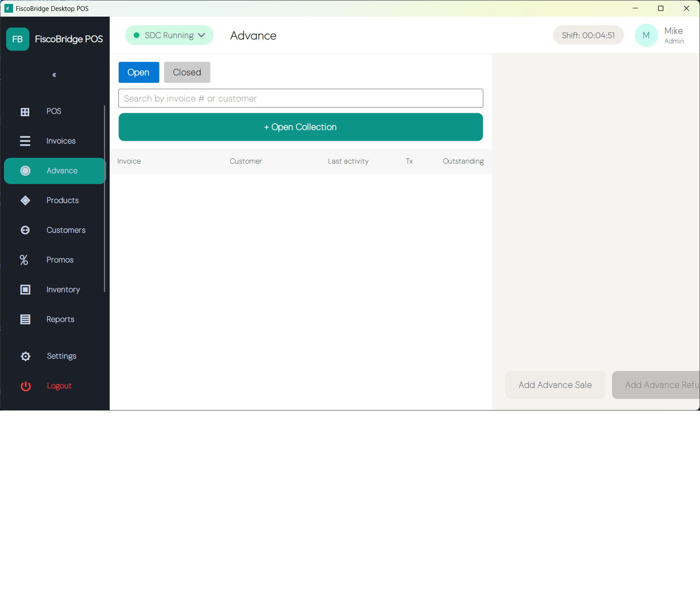Click the sidebar vertical scrollbar
The height and width of the screenshot is (602, 700).
104,198
